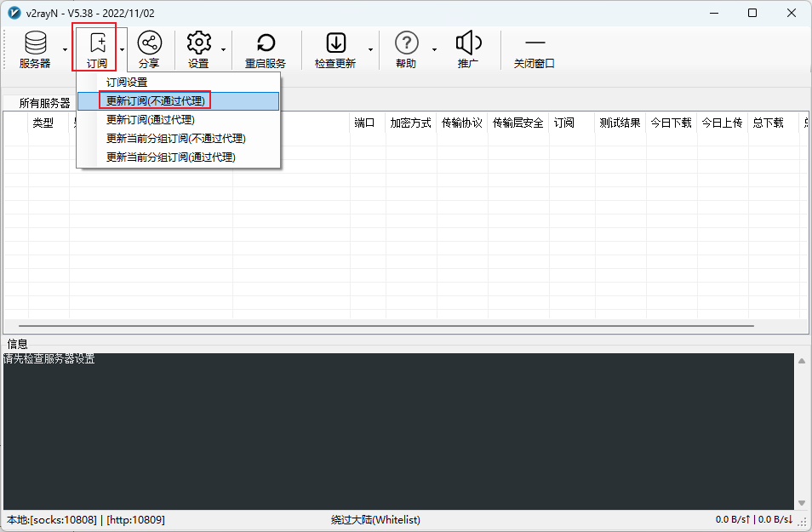
Task: Click the horizontal scrollbar of server list
Action: (x=386, y=326)
